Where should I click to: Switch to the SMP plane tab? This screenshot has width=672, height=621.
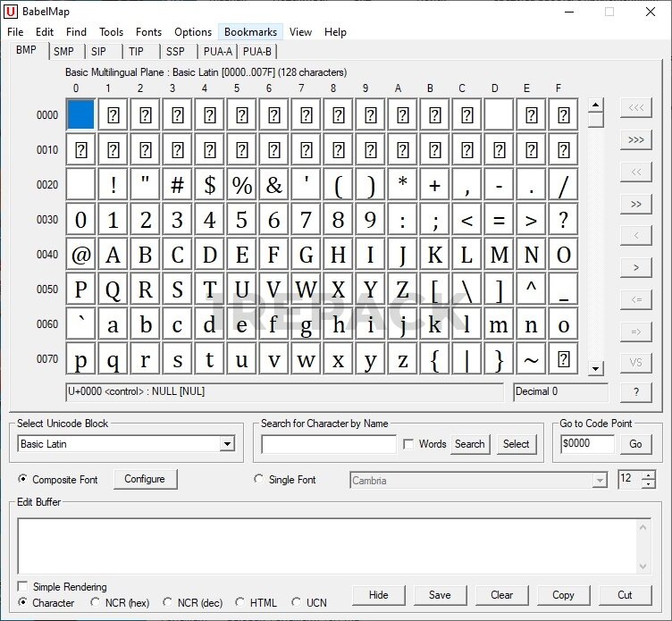tap(63, 52)
